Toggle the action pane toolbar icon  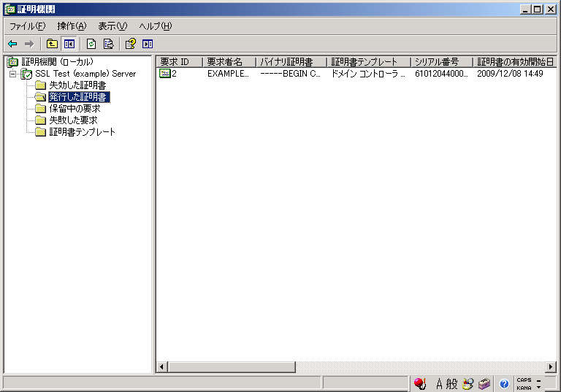point(148,44)
